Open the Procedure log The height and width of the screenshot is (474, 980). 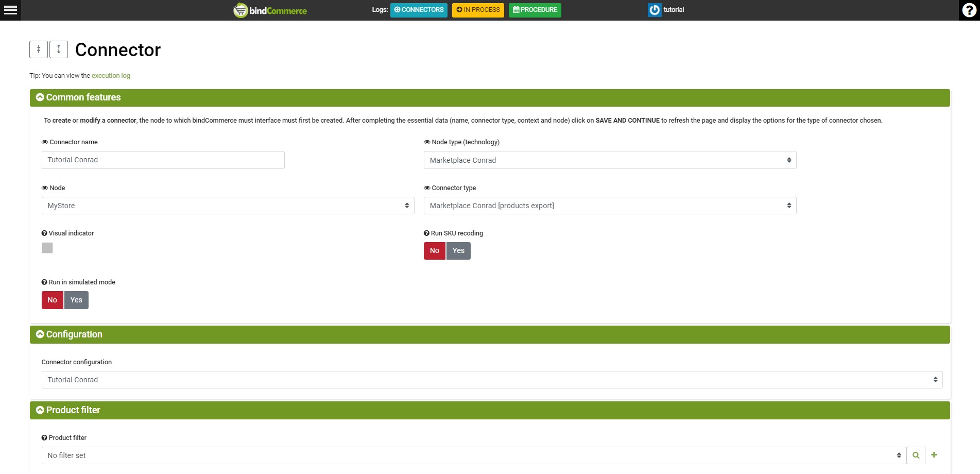tap(535, 10)
